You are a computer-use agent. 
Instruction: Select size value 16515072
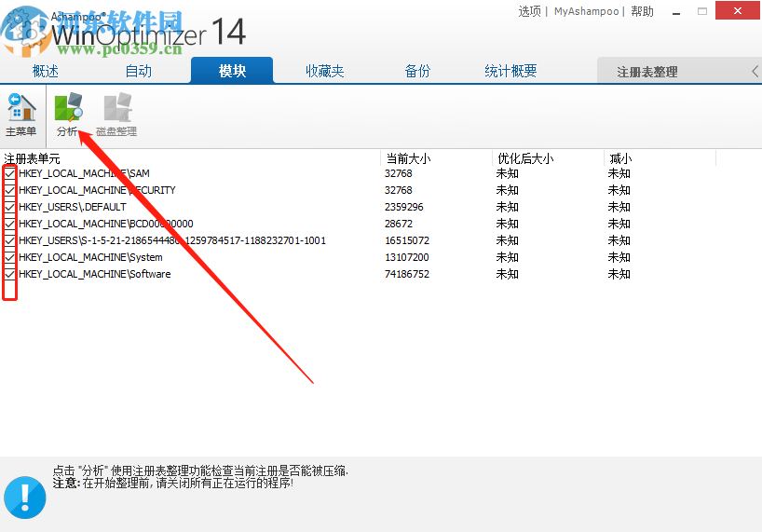pyautogui.click(x=407, y=240)
